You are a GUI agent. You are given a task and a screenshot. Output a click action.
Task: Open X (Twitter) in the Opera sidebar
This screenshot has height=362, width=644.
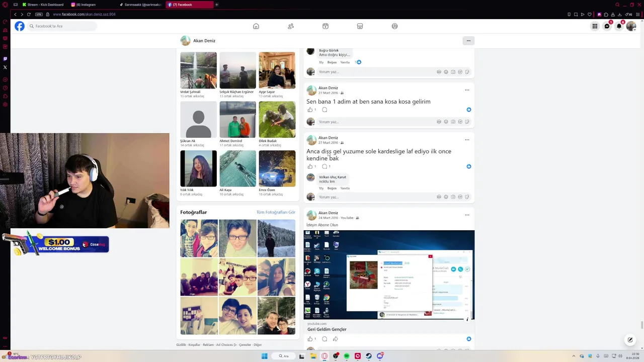pyautogui.click(x=5, y=67)
